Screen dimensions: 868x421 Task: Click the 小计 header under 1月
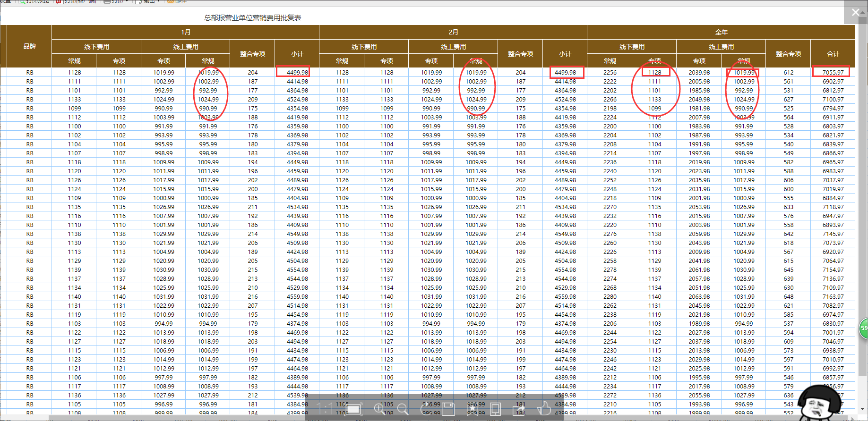coord(297,54)
